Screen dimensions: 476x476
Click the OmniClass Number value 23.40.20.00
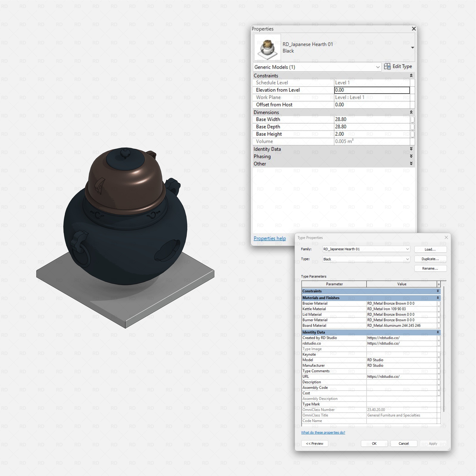point(401,410)
